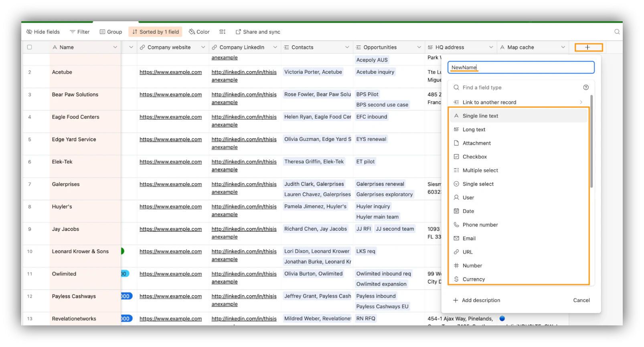644x347 pixels.
Task: Click the Checkbox field type icon
Action: [456, 157]
